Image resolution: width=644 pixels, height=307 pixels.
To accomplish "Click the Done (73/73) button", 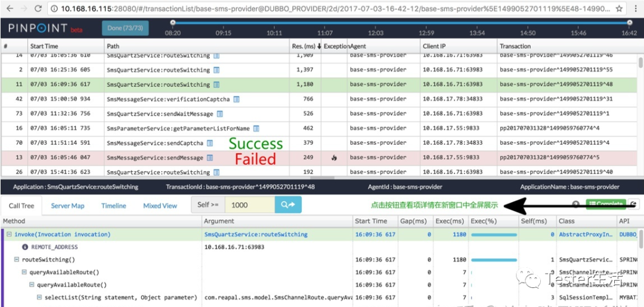I will tap(125, 29).
